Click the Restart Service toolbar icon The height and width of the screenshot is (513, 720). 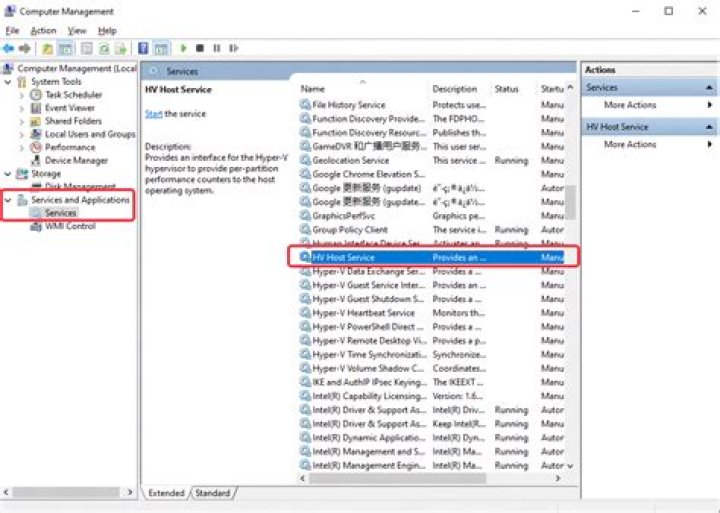(234, 48)
